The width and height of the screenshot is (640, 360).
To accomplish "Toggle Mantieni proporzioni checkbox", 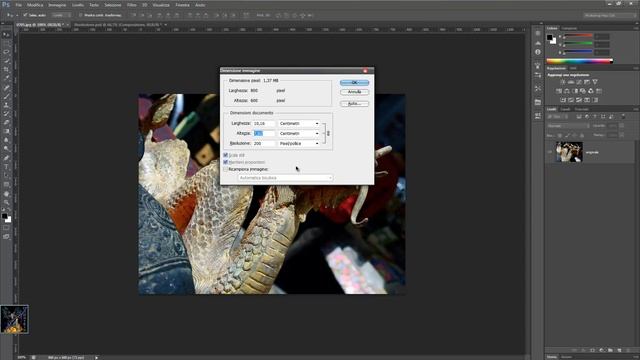I will [226, 162].
